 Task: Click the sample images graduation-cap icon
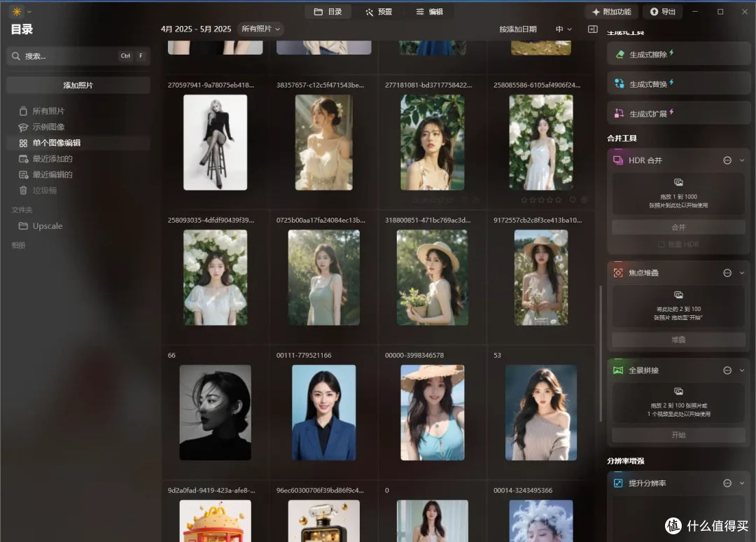click(23, 127)
